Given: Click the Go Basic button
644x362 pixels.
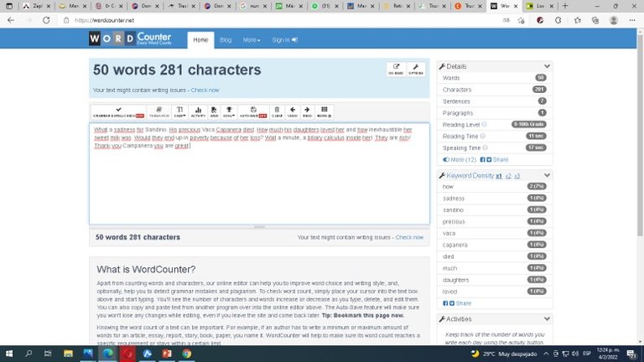Looking at the screenshot, I should (396, 69).
